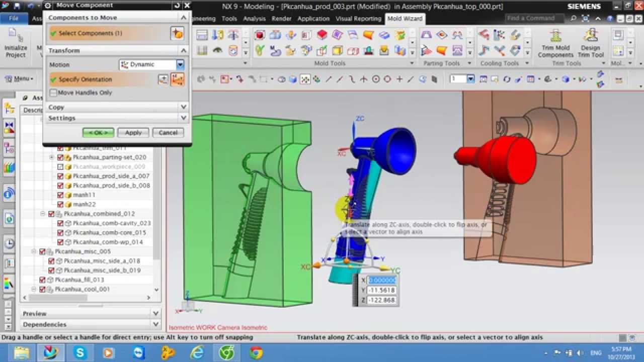Check Pkcanhua_workpiece_009 checkbox
Screen dimensions: 644x362
60,167
